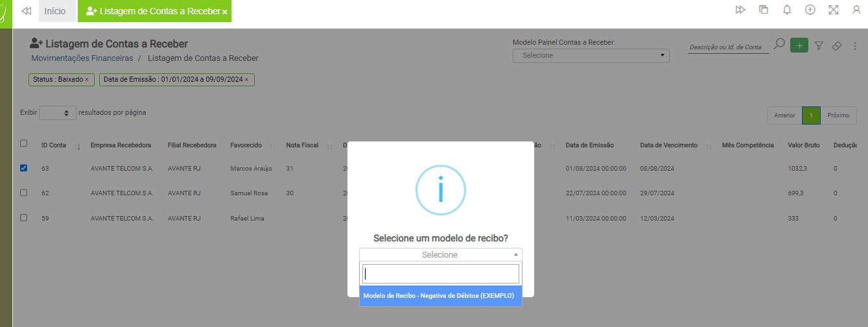
Task: Go to the Próximo page button
Action: pyautogui.click(x=838, y=115)
